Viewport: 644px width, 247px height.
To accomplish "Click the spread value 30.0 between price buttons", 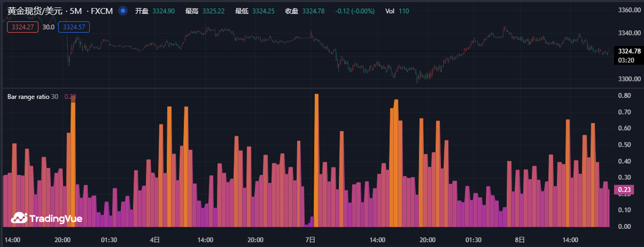I will 49,27.
